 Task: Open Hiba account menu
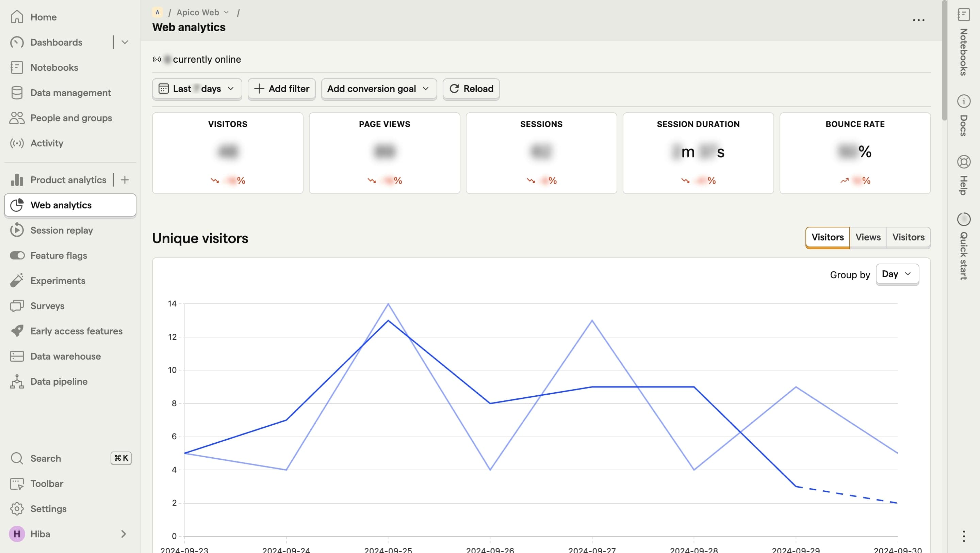point(70,534)
